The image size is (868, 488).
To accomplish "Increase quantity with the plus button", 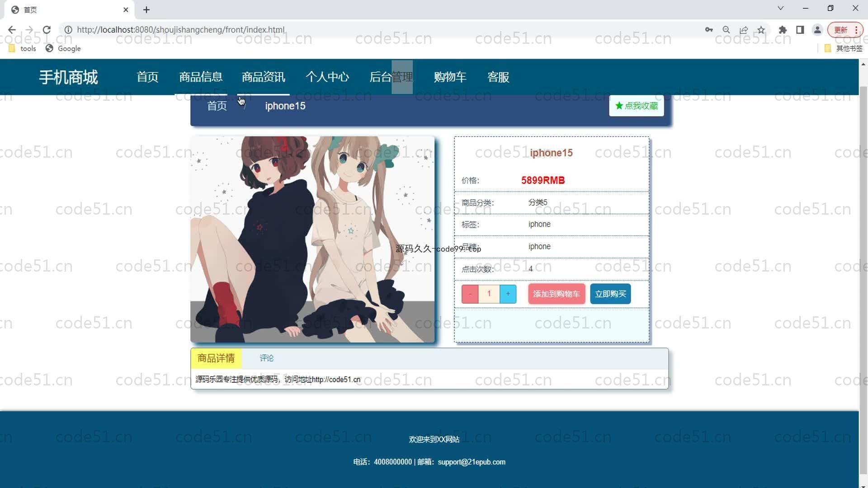I will (508, 294).
